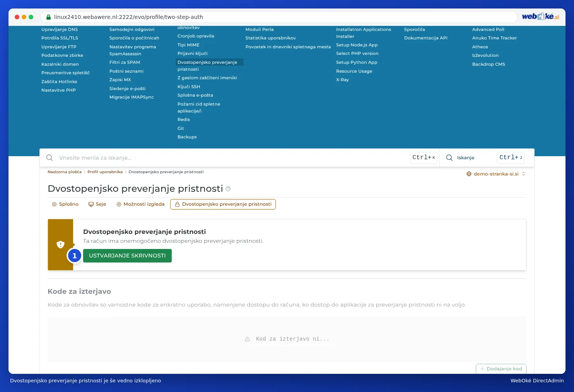Click the globe icon beside demo-stranka-si.si
Viewport: 574px width, 392px height.
(469, 174)
